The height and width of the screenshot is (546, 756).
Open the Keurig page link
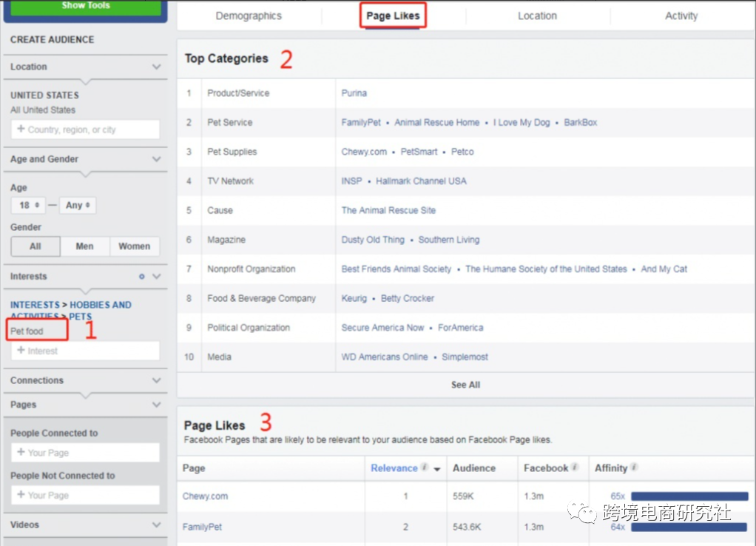pos(354,299)
